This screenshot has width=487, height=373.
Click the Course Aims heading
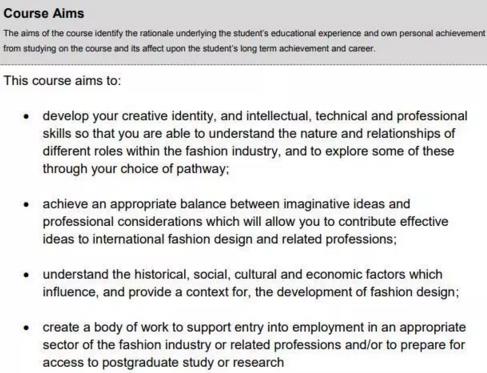coord(44,14)
